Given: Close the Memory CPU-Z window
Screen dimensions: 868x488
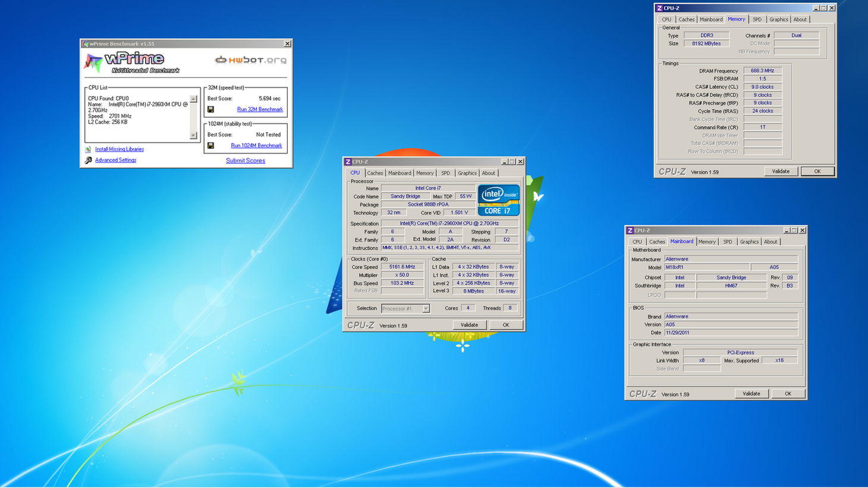Looking at the screenshot, I should tap(832, 8).
